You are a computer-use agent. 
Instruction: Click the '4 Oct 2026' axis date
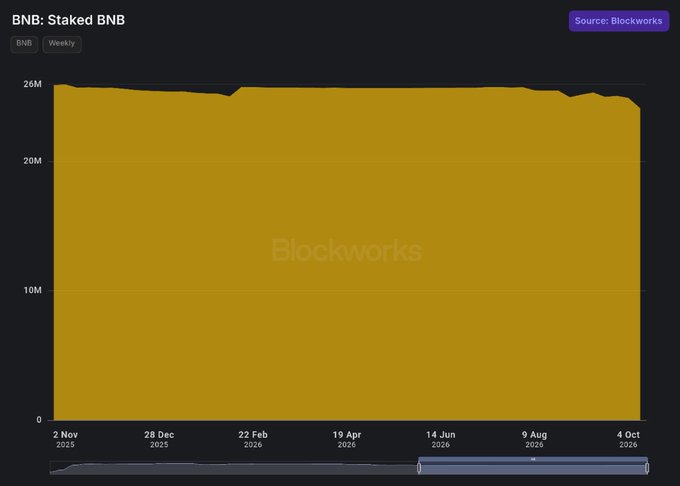point(628,439)
